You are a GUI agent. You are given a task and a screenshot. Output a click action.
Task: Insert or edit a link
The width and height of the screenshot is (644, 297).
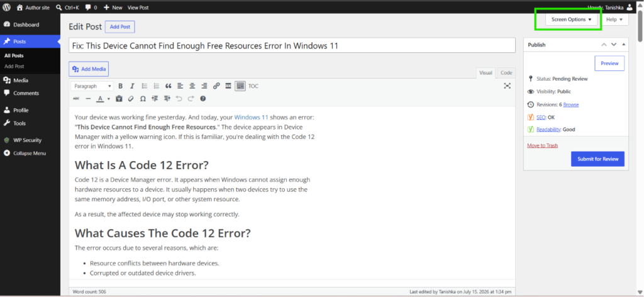(216, 86)
